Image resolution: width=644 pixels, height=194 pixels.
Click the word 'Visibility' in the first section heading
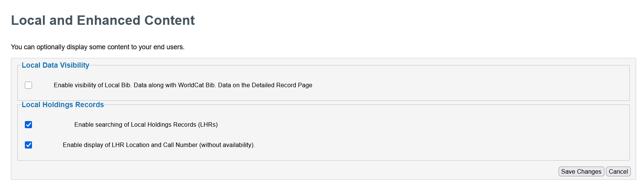click(75, 65)
